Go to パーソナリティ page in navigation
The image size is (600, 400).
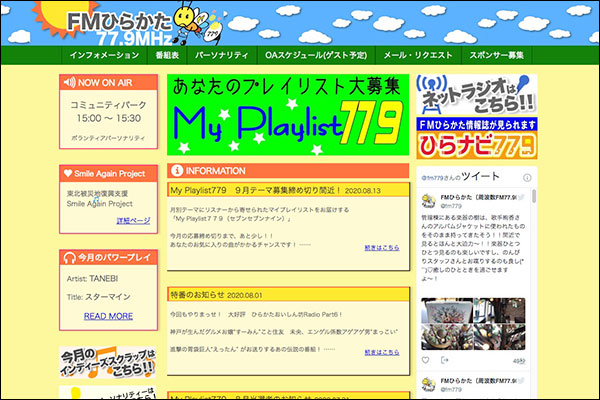coord(222,57)
